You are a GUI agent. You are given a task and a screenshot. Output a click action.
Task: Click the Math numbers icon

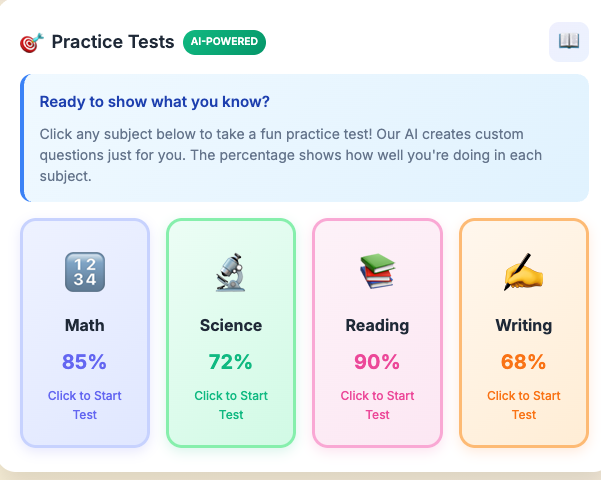click(x=85, y=272)
